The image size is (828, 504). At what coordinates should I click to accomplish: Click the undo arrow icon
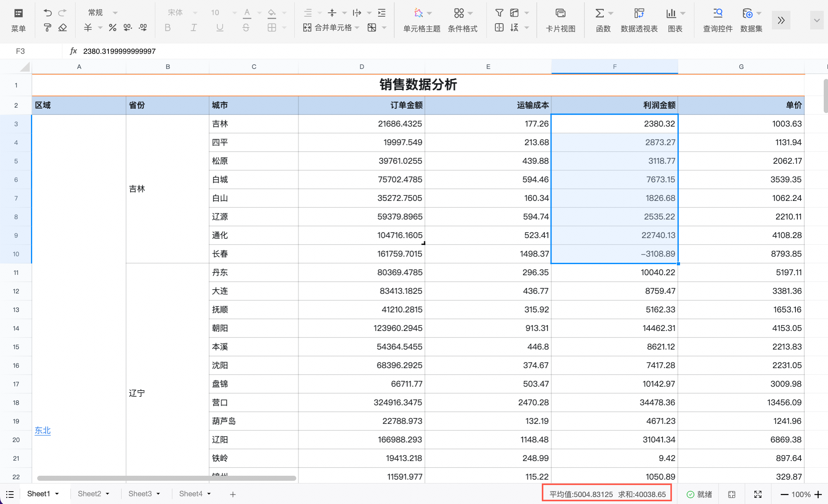[47, 13]
